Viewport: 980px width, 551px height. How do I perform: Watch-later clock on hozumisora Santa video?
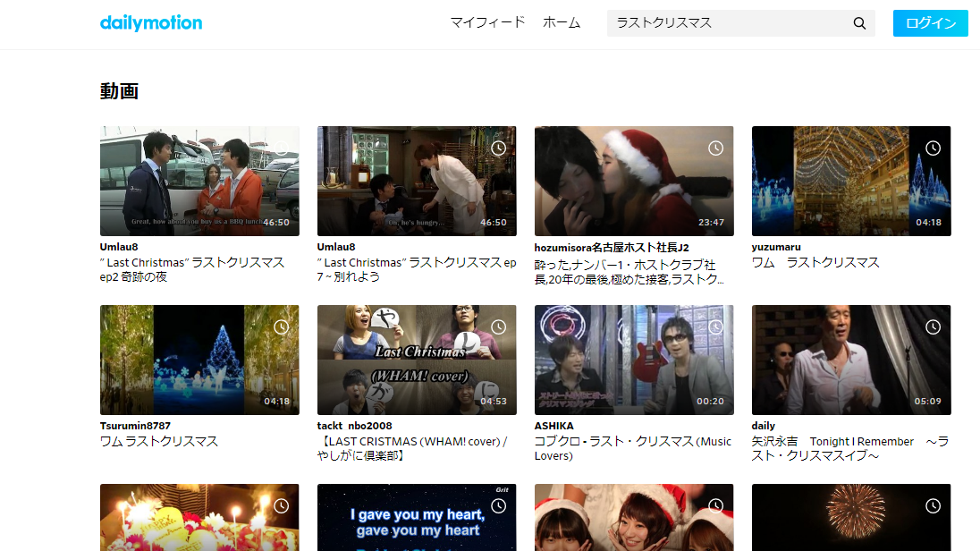point(715,148)
